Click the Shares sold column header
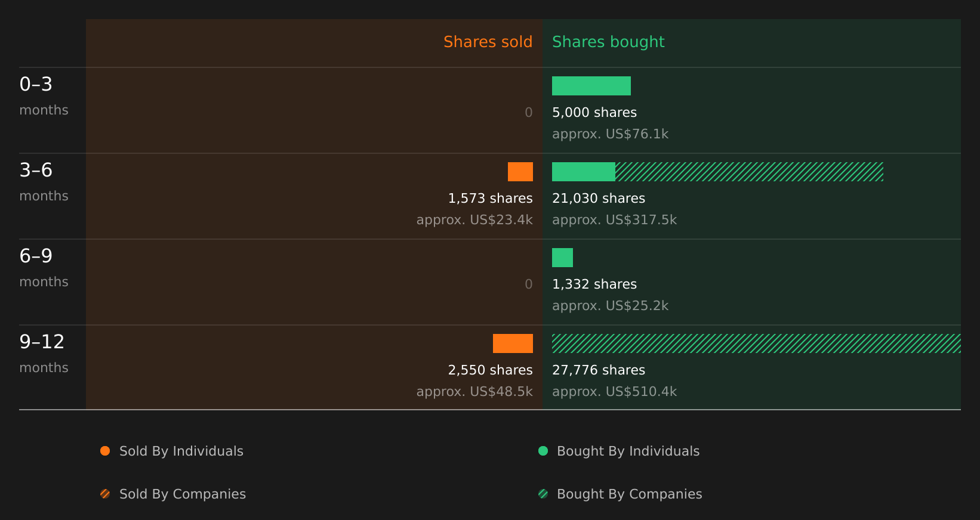This screenshot has width=980, height=520. [x=488, y=42]
